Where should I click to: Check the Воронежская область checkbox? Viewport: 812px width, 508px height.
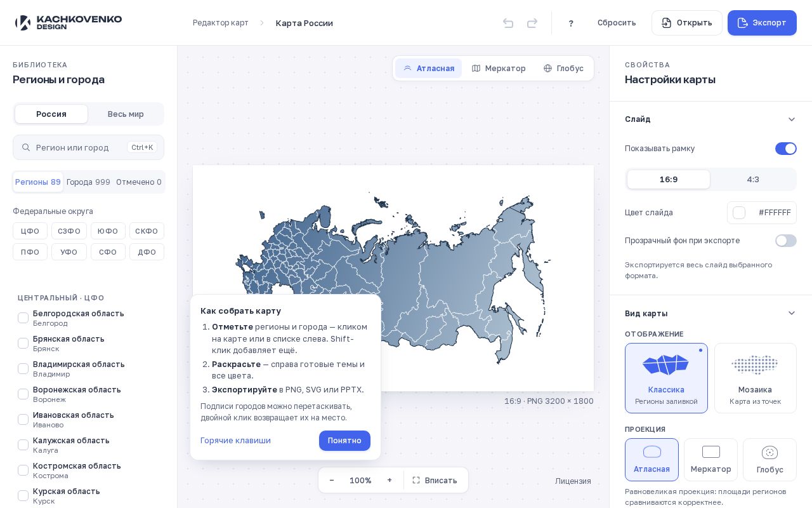[x=23, y=394]
